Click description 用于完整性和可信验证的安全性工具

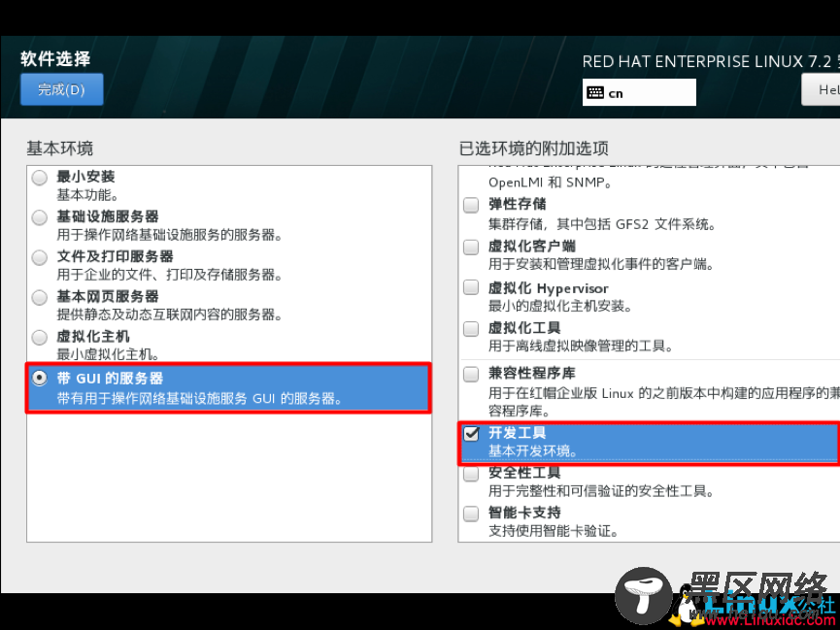point(600,491)
